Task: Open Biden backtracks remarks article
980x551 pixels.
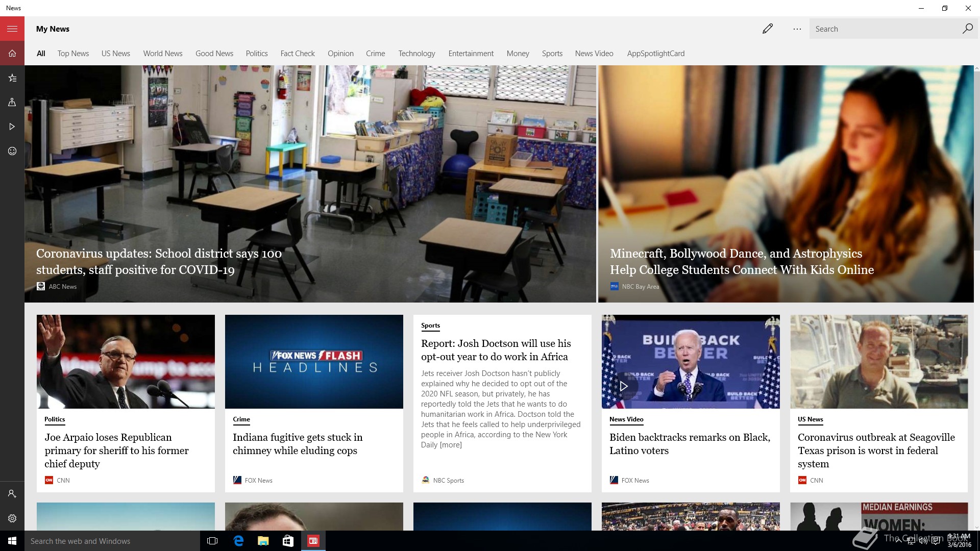Action: click(690, 444)
